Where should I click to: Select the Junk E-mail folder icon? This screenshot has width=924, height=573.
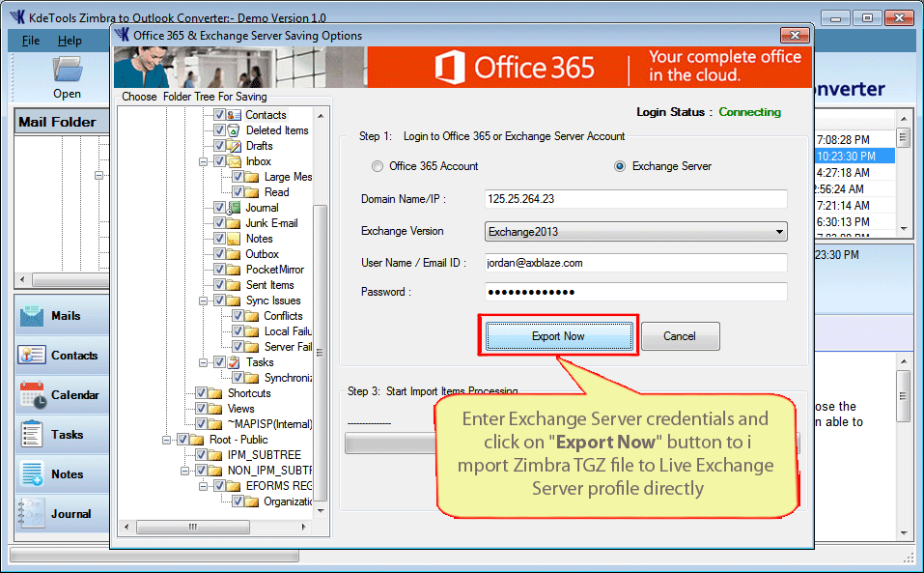[x=234, y=223]
